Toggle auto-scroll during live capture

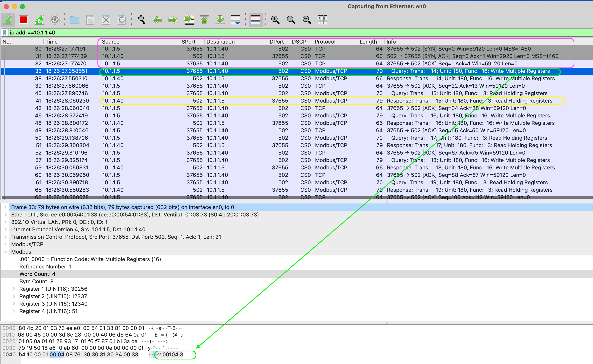(236, 20)
